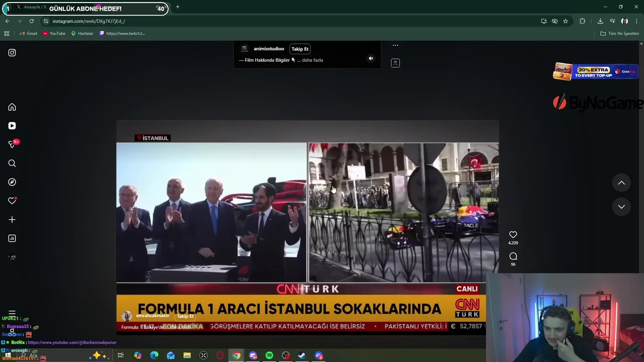Image resolution: width=644 pixels, height=362 pixels.
Task: Open the emrahcakmaktr profile link
Action: click(152, 316)
